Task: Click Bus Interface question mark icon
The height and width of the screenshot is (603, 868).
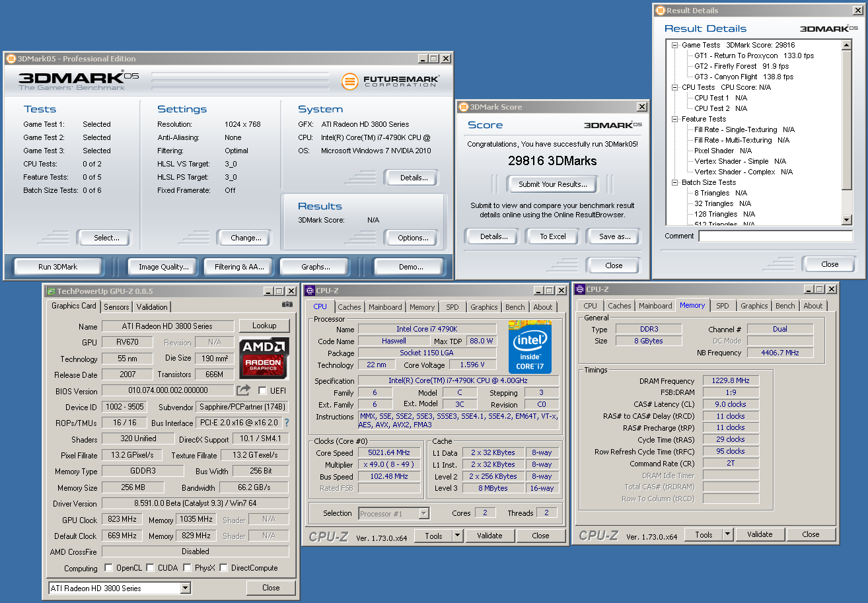Action: click(287, 423)
